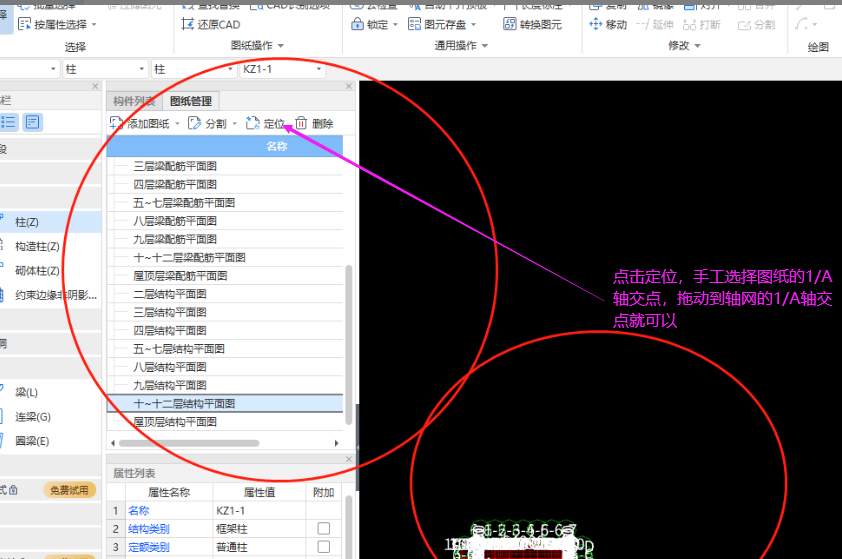The image size is (842, 559).
Task: Click the 还原CAD tool icon
Action: pyautogui.click(x=187, y=24)
